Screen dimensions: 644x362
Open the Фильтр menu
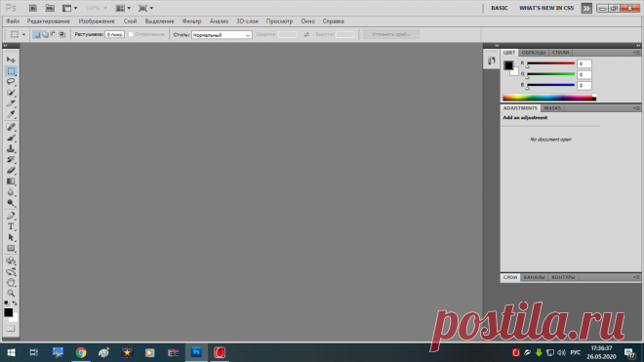pos(192,21)
